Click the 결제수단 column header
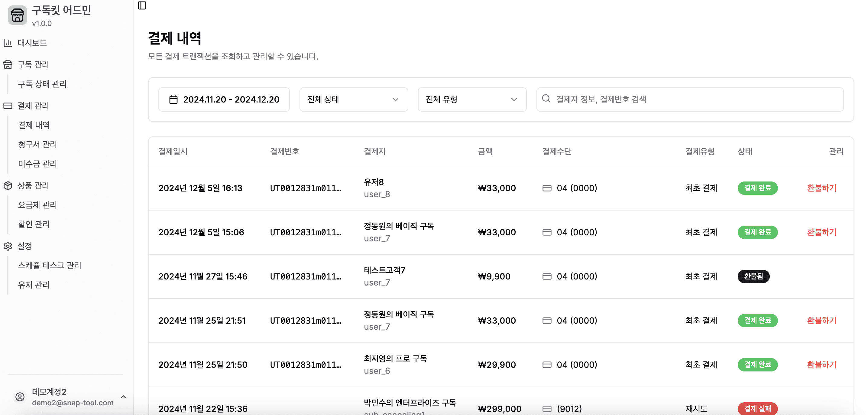Screen dimensions: 868x415 tap(557, 151)
